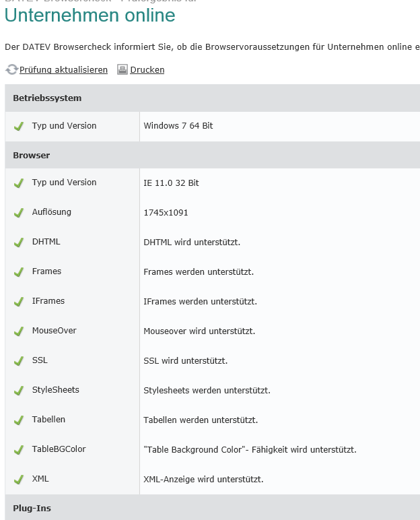Open the Drucken print link
420x520 pixels.
click(147, 70)
